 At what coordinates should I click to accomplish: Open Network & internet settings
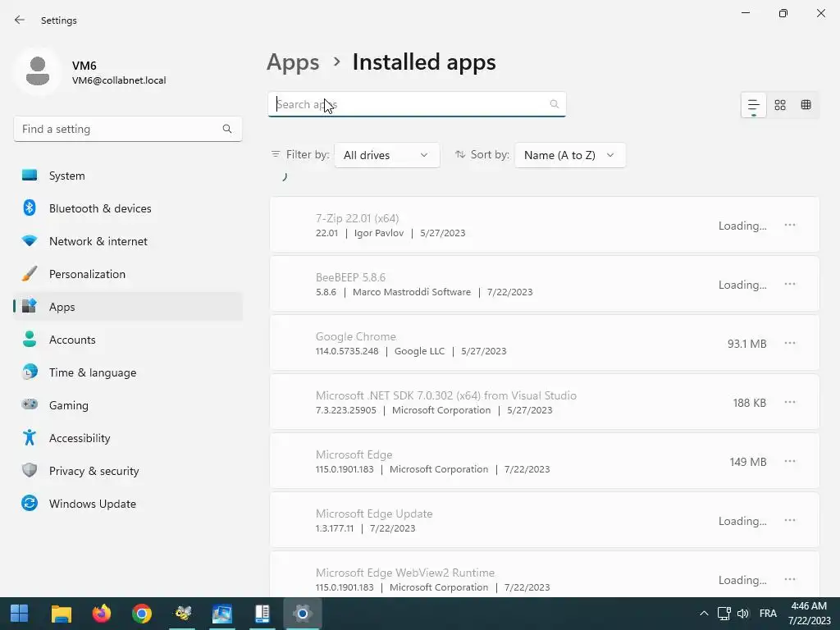[x=128, y=241]
